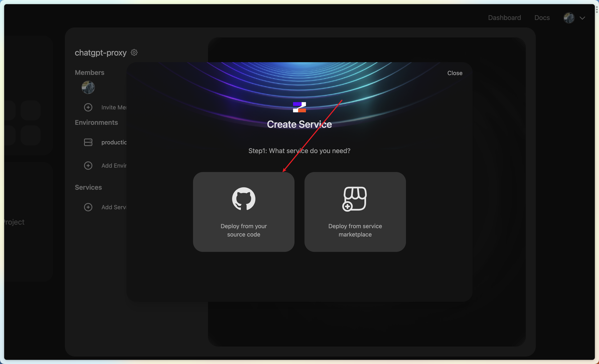Toggle Members section visibility
Screen dimensions: 599x364
click(89, 72)
